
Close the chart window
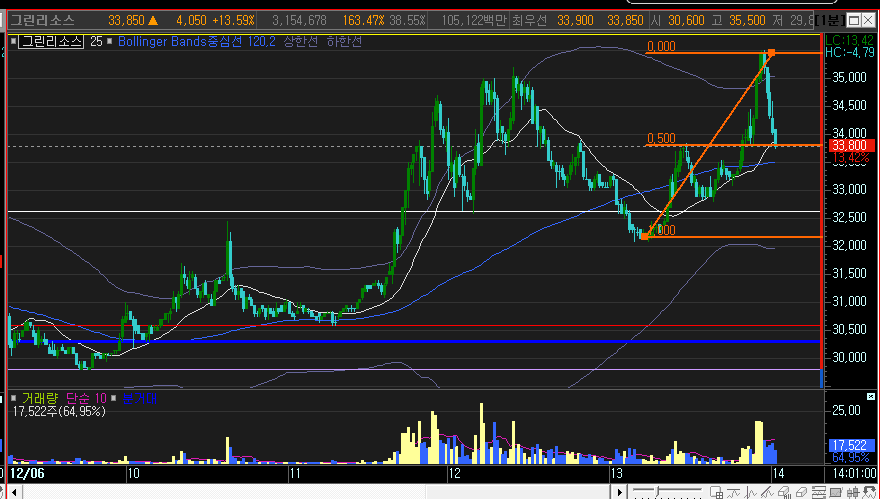[x=870, y=21]
